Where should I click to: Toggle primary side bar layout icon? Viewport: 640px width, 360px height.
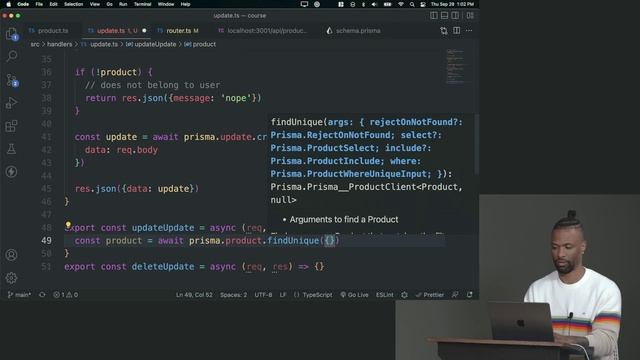(434, 16)
